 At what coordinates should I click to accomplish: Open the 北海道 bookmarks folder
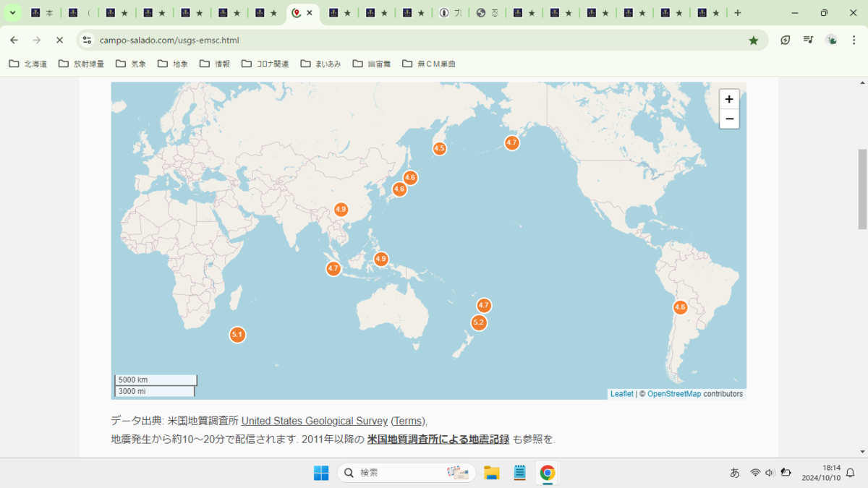tap(28, 64)
